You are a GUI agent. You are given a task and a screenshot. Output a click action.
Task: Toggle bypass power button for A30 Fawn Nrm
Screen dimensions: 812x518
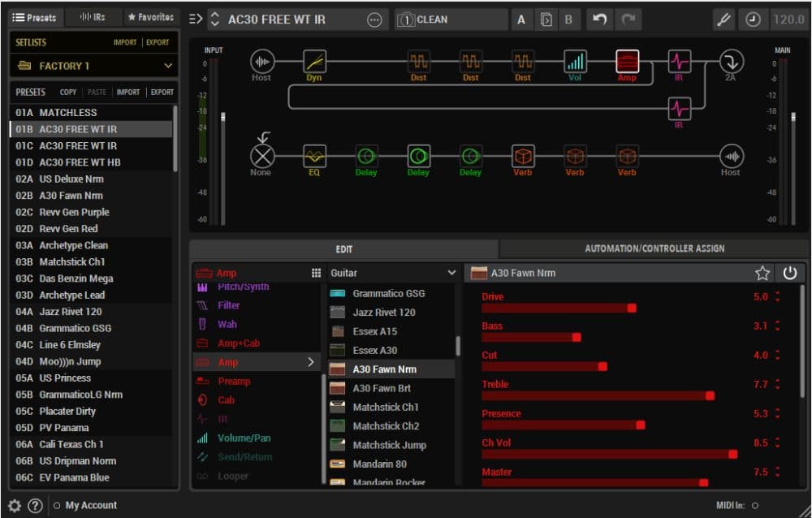pyautogui.click(x=789, y=273)
